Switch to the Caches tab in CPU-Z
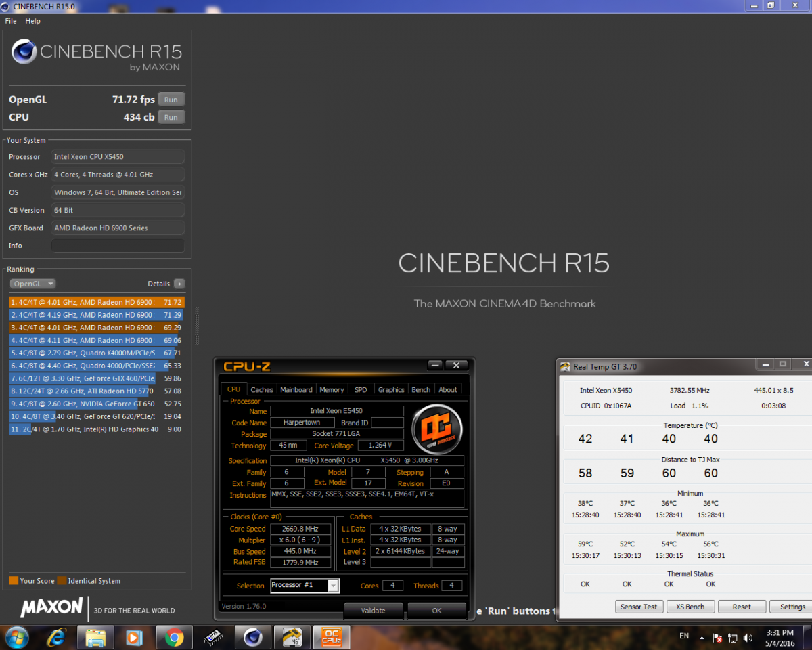The width and height of the screenshot is (812, 650). (262, 389)
